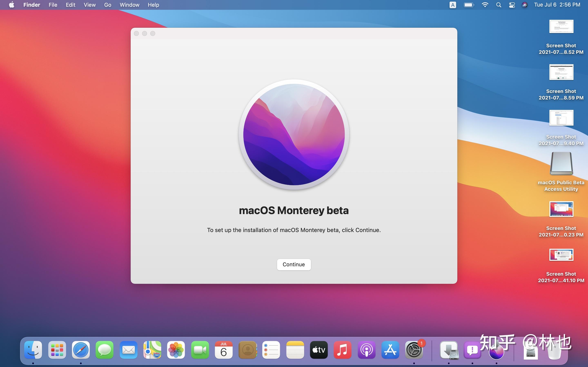Select Screen Shot 8.52 PM thumbnail

tap(561, 27)
